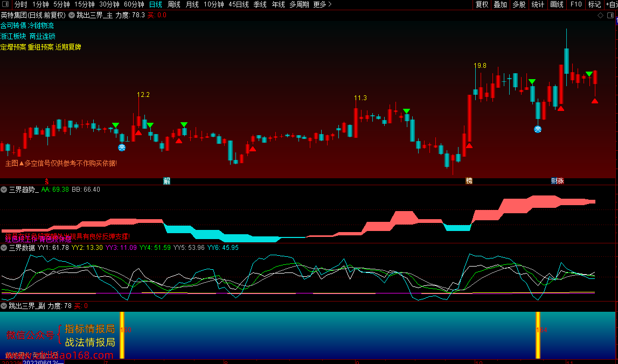The width and height of the screenshot is (618, 364).
Task: Click the 复权 adjustment button
Action: [482, 4]
